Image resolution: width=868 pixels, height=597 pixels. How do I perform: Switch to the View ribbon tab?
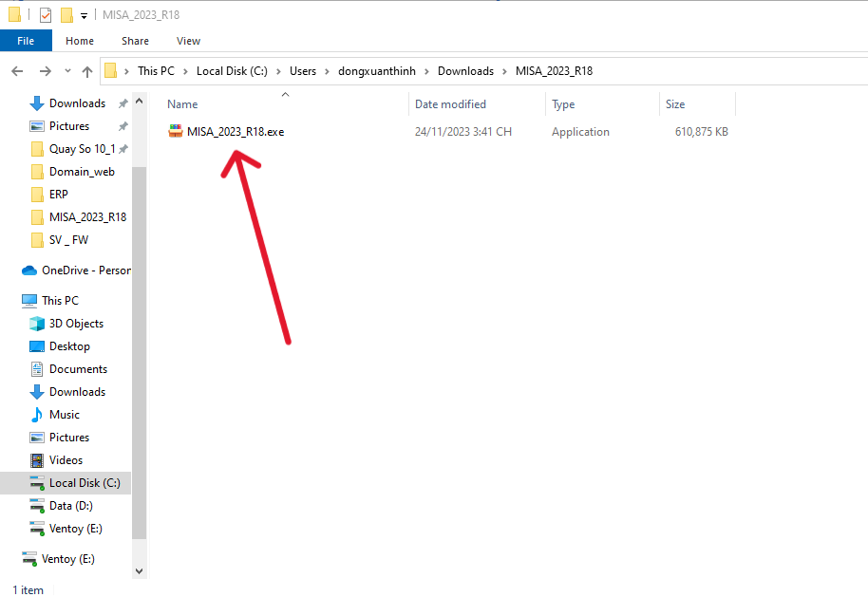tap(188, 41)
